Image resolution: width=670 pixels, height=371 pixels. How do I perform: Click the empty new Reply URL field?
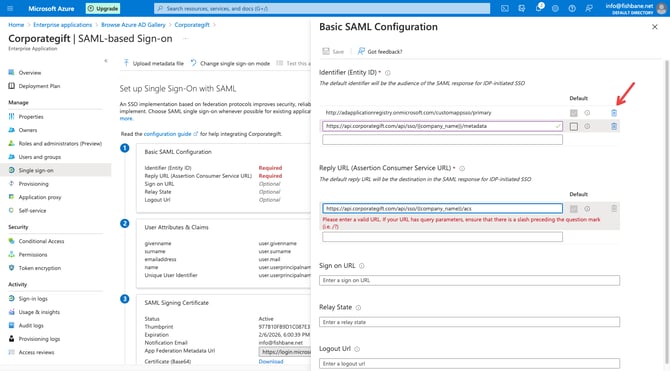click(442, 237)
